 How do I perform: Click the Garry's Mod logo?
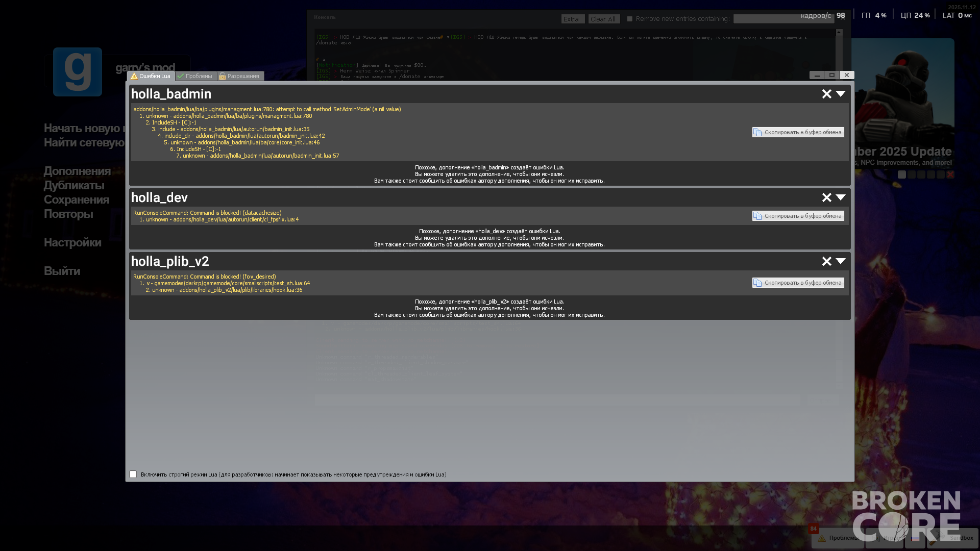[x=78, y=72]
